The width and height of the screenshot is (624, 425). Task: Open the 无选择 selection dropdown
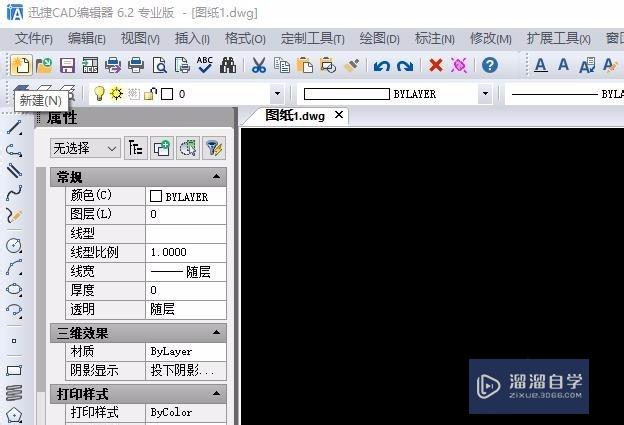tap(85, 148)
